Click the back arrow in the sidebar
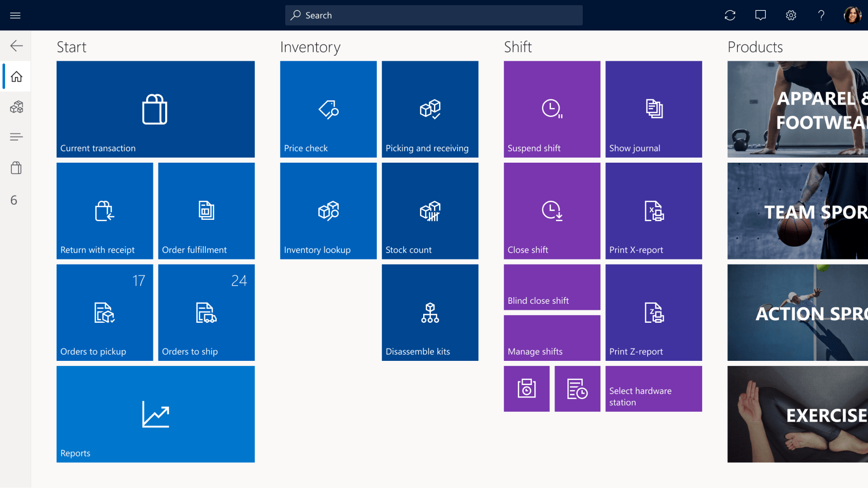This screenshot has height=488, width=868. (x=16, y=46)
